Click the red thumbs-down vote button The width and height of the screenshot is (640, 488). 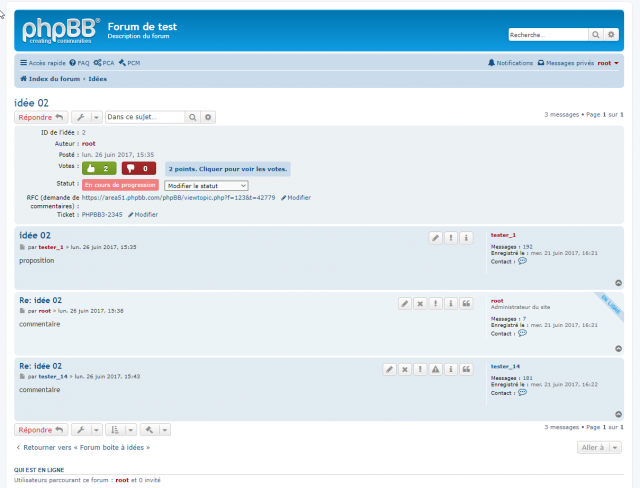click(x=139, y=168)
